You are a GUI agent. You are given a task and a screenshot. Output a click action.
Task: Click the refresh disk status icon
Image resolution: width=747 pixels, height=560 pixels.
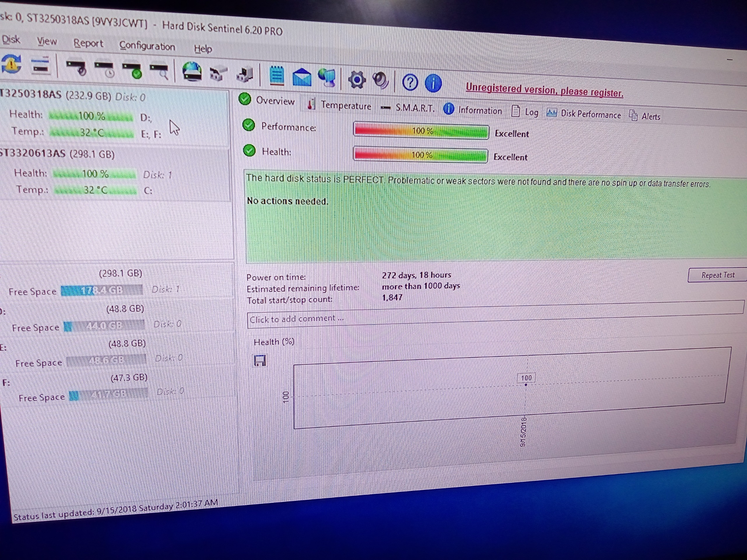11,64
